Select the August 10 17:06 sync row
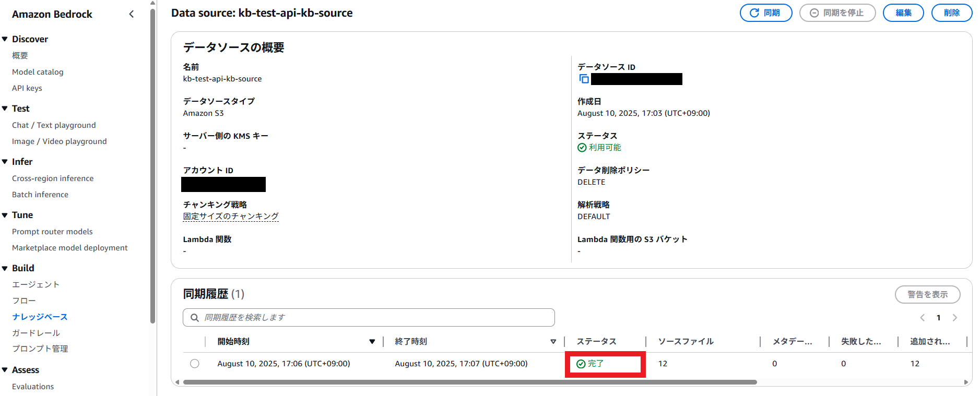This screenshot has width=980, height=396. pyautogui.click(x=195, y=364)
